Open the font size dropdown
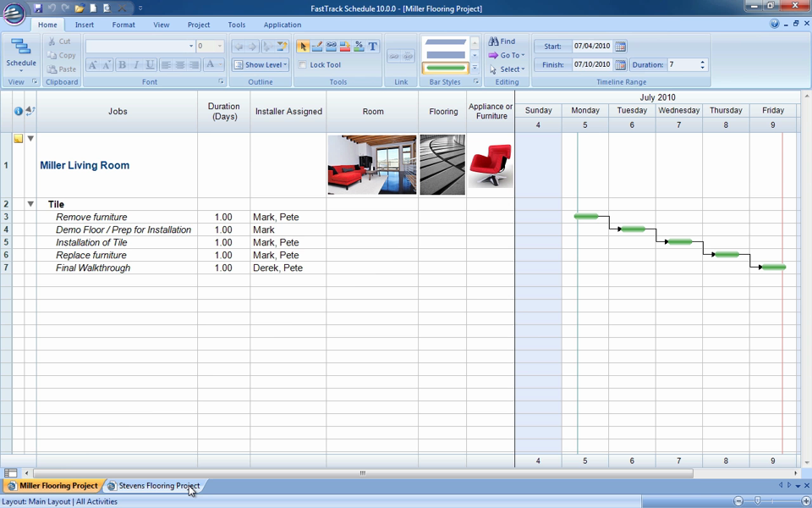 (220, 46)
